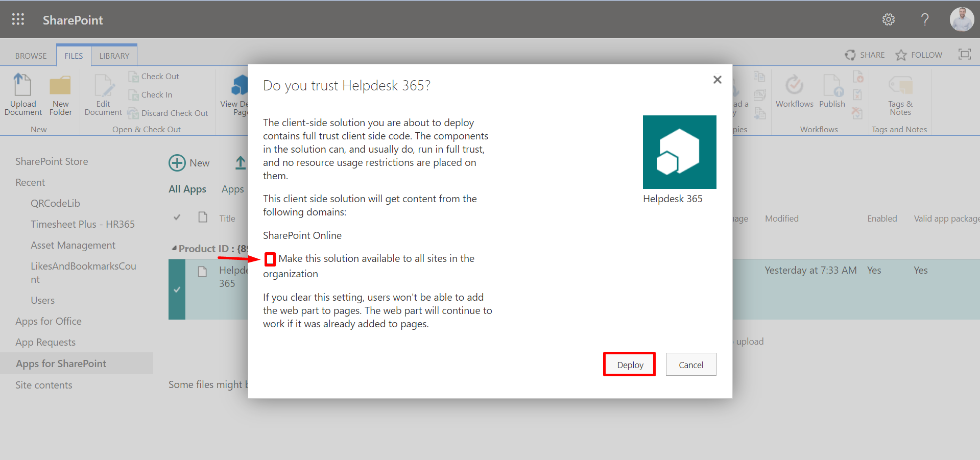
Task: Click the New plus circle icon
Action: (x=177, y=163)
